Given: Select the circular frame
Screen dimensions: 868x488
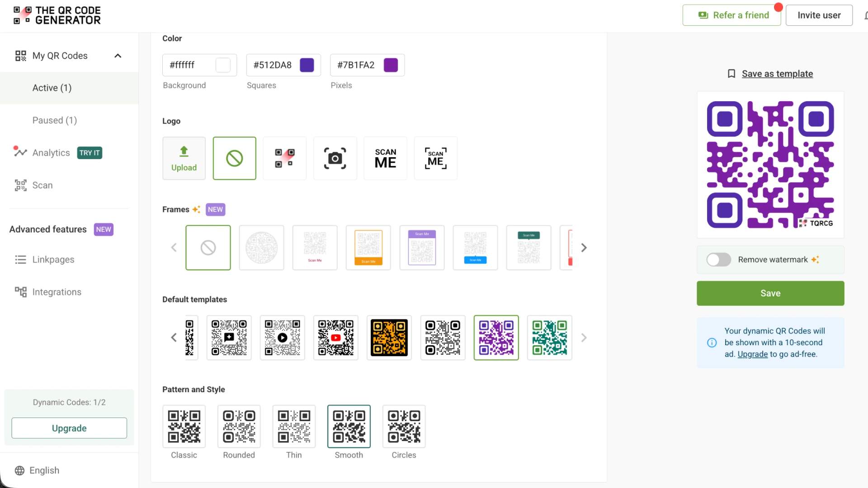Looking at the screenshot, I should coord(262,248).
